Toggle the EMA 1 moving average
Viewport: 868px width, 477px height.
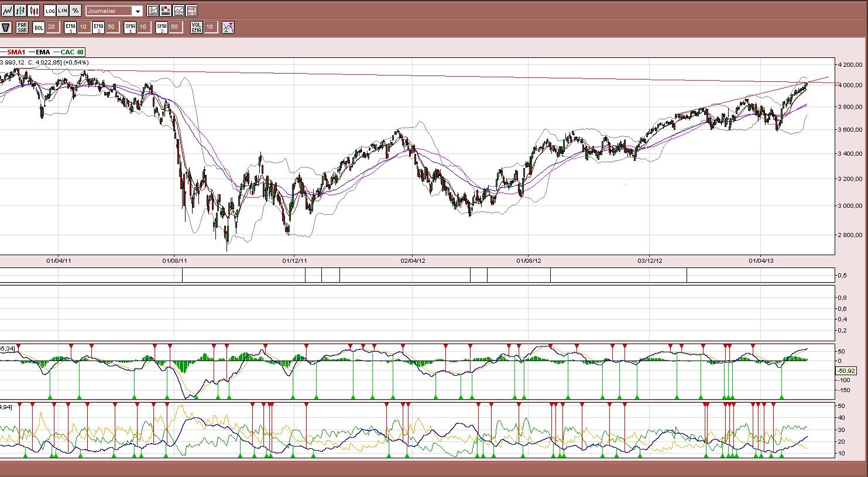pyautogui.click(x=70, y=28)
